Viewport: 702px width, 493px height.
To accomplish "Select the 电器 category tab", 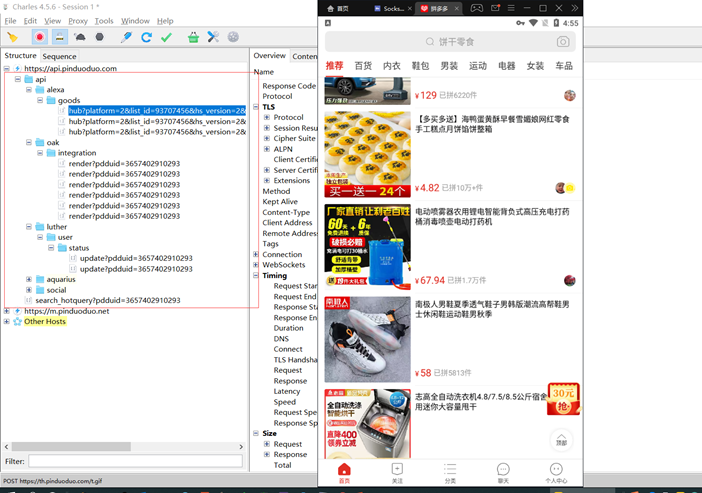I will point(506,66).
